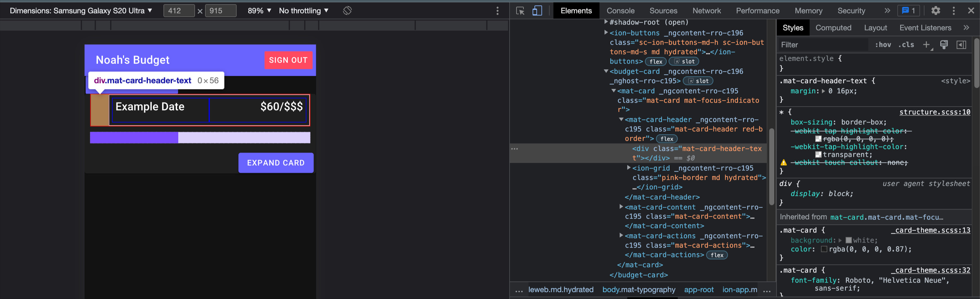Expand the ion-buttons DOM node
The width and height of the screenshot is (980, 299).
pos(606,33)
